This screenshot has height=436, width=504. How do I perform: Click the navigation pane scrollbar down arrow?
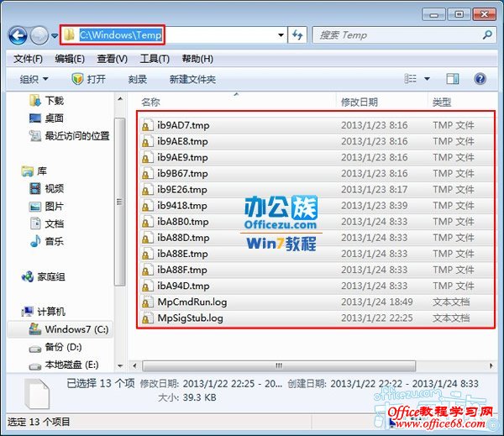point(120,365)
